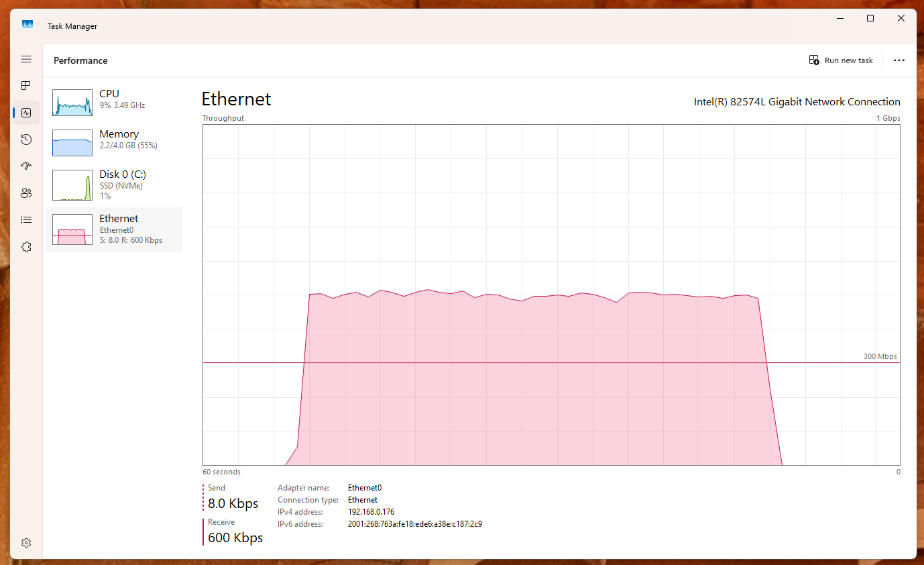Open the three-dot more options menu
Image resolution: width=924 pixels, height=565 pixels.
899,60
